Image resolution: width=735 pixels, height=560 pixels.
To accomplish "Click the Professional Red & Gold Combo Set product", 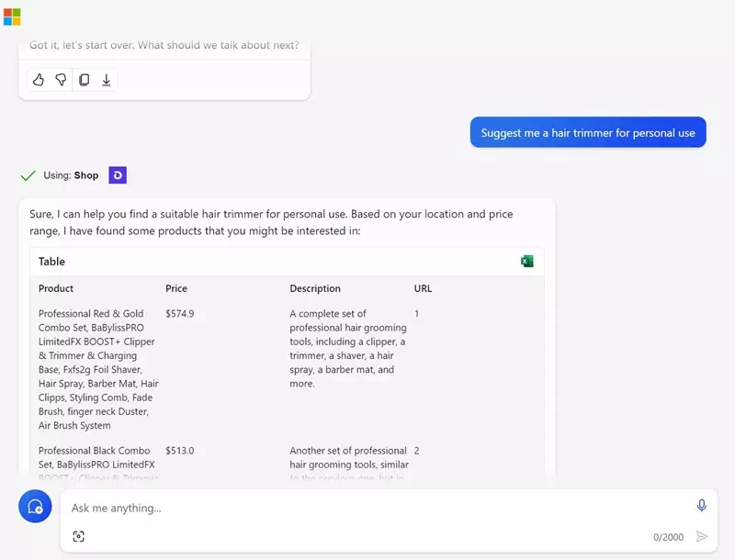I will point(98,369).
